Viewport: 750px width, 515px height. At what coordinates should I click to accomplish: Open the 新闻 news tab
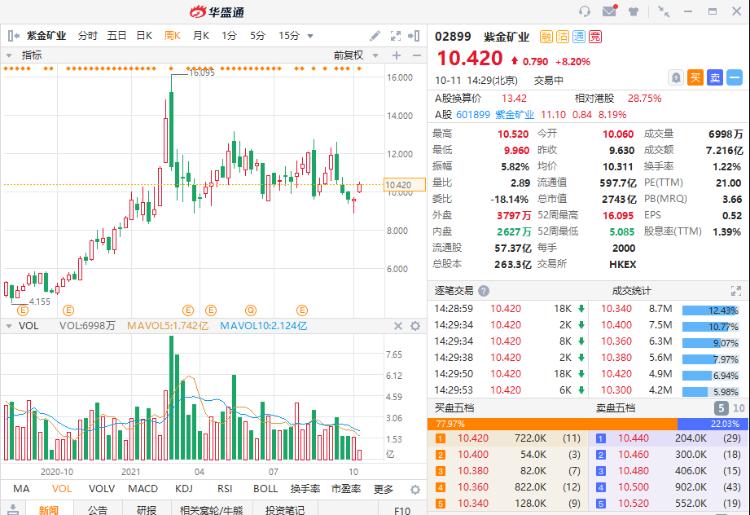(48, 510)
